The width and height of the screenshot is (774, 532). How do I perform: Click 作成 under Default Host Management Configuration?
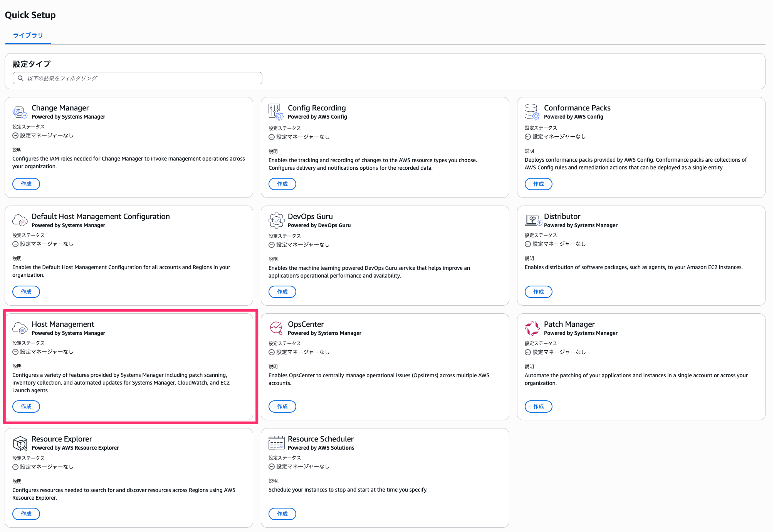[x=26, y=292]
